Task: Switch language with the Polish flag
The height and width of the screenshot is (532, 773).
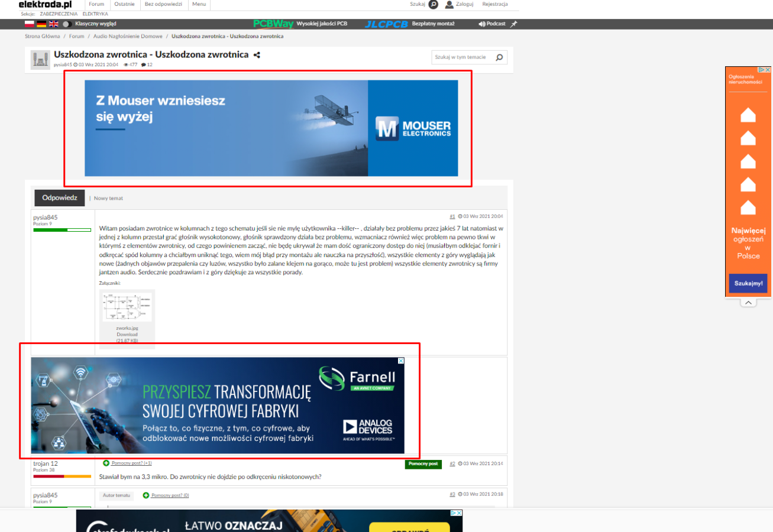Action: coord(30,24)
